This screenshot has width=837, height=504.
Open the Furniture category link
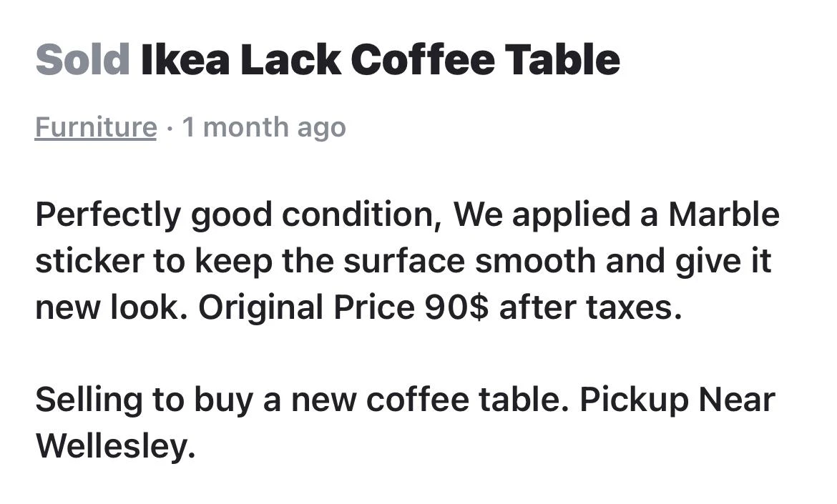pos(95,127)
